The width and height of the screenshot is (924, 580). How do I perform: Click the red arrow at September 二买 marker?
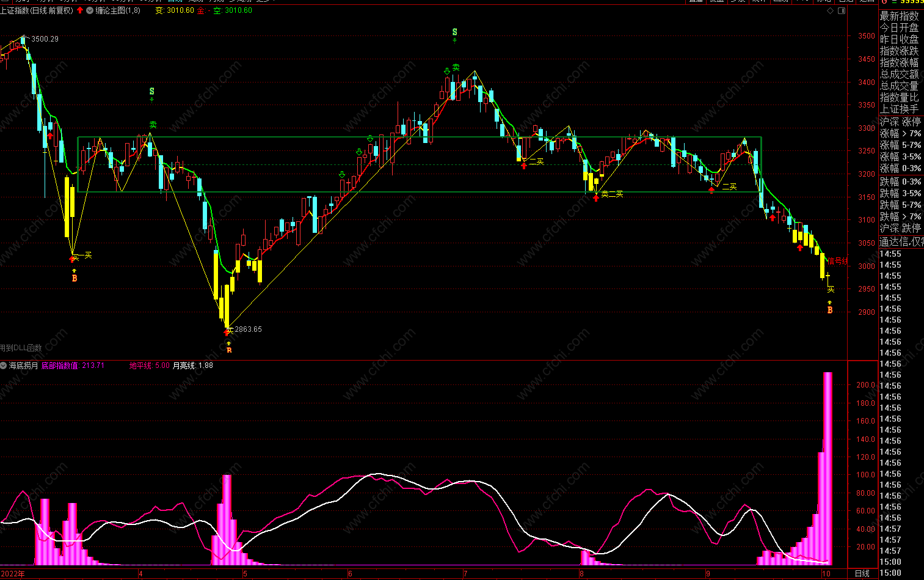tap(711, 190)
